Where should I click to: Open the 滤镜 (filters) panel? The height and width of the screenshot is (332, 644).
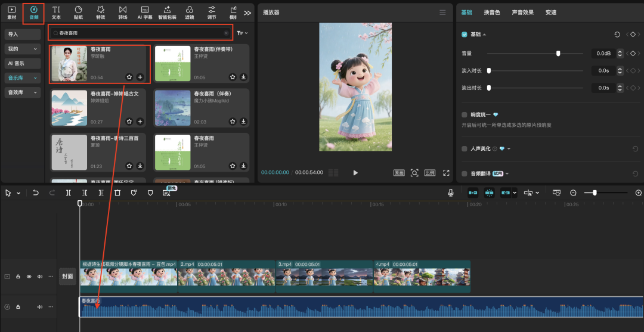click(189, 12)
